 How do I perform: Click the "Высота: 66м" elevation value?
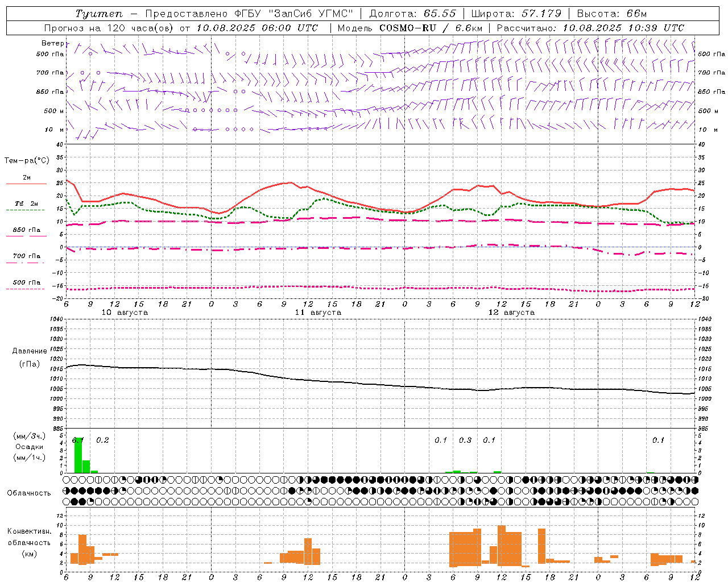[611, 14]
